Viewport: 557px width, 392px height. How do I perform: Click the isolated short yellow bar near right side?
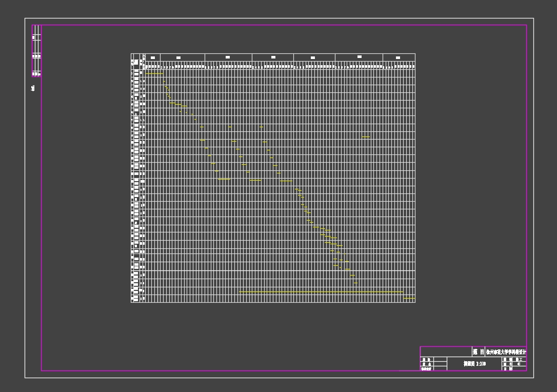(x=365, y=136)
